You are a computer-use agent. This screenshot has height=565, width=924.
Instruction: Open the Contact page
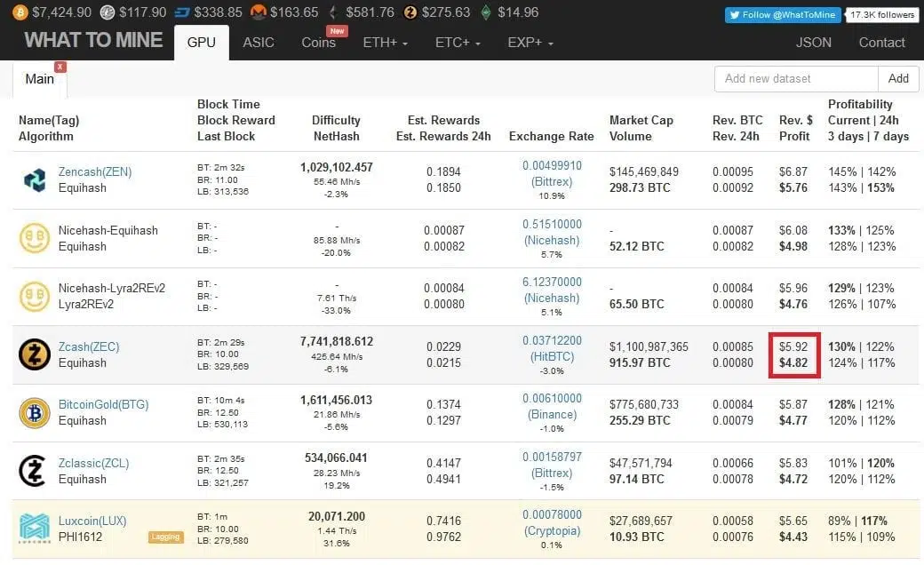(881, 43)
